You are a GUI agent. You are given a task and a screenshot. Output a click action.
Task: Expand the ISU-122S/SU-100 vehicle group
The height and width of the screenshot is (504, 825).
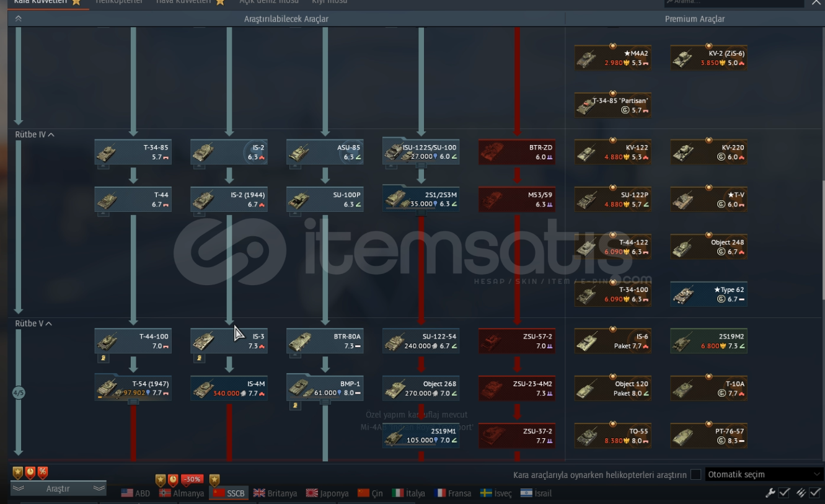[x=421, y=166]
